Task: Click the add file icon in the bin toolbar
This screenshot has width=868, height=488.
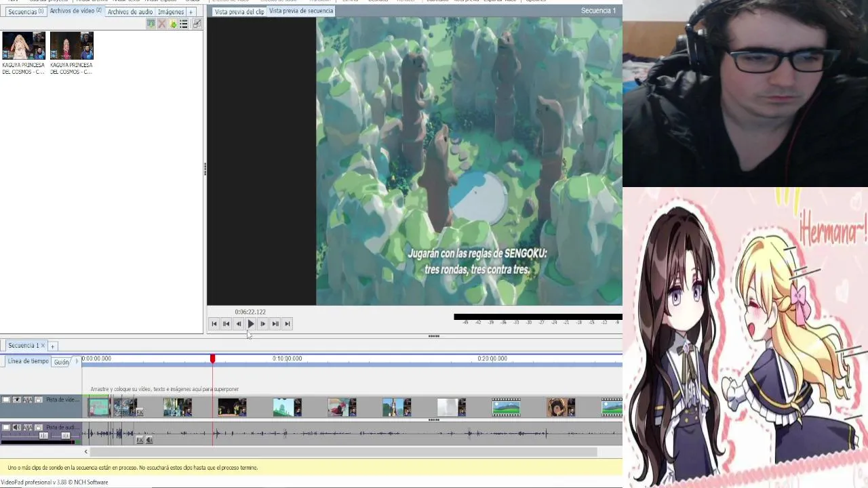Action: tap(173, 24)
